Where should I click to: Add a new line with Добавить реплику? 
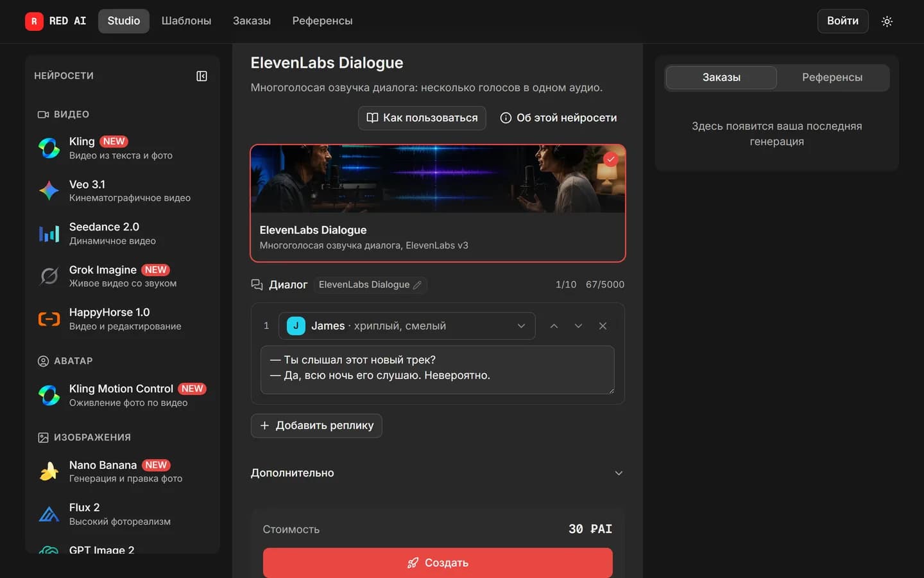316,425
